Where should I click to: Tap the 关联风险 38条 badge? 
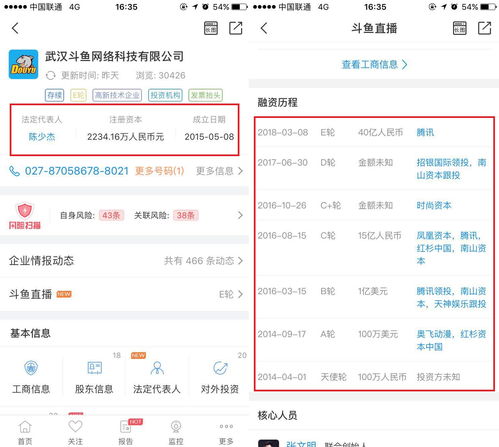click(x=186, y=215)
